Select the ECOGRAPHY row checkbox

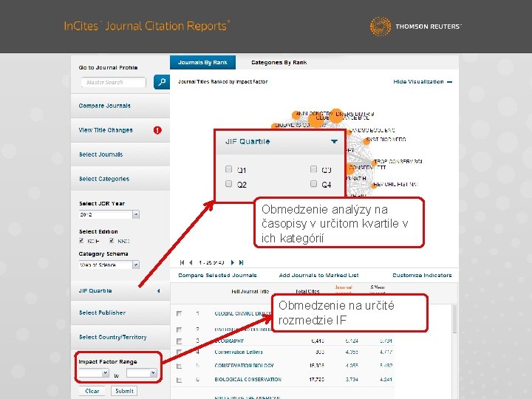[179, 341]
